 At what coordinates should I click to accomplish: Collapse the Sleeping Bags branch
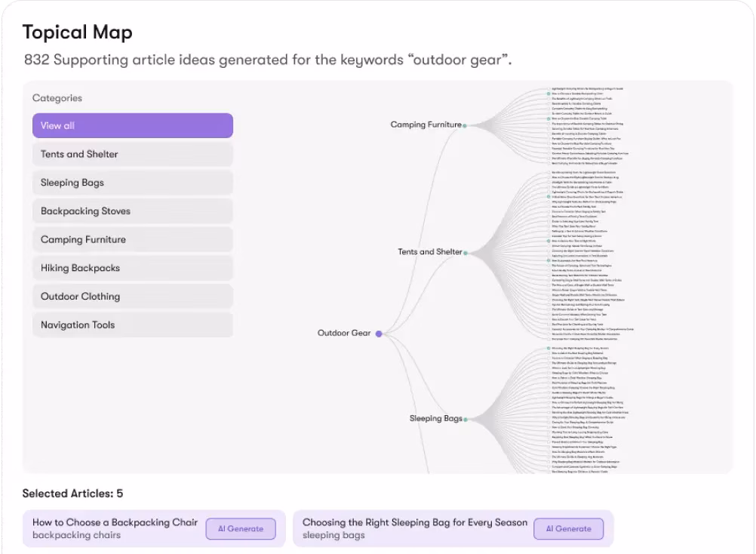pos(466,418)
